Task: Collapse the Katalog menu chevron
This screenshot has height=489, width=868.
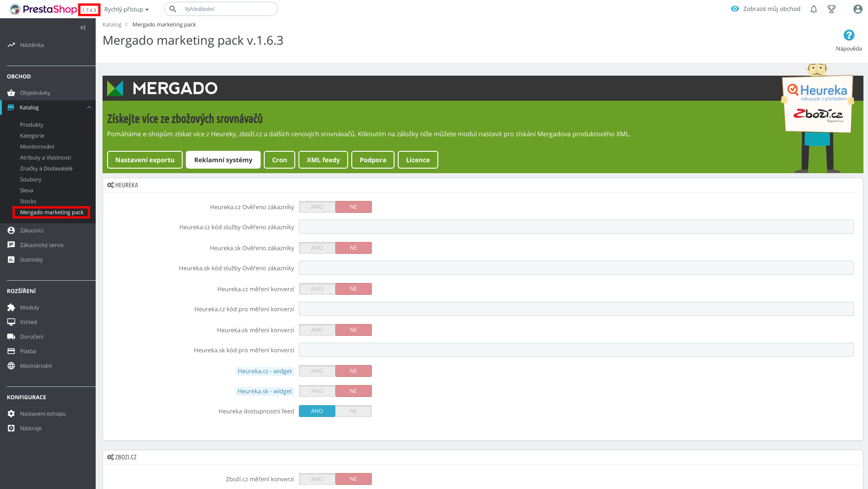Action: coord(89,108)
